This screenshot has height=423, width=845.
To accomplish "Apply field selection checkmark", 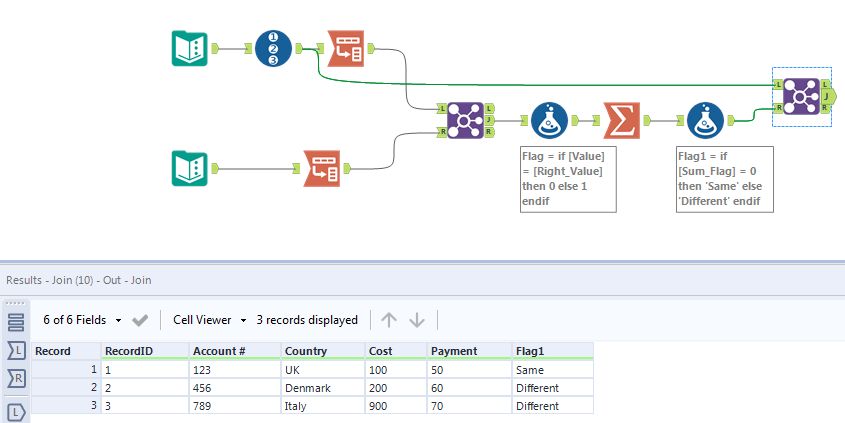I will click(x=140, y=321).
